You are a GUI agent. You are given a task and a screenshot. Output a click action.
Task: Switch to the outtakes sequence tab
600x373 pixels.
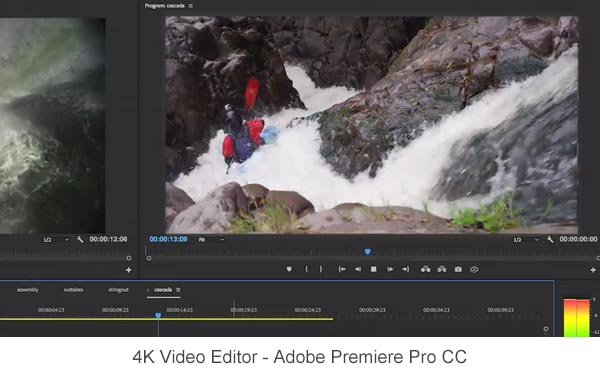point(73,290)
